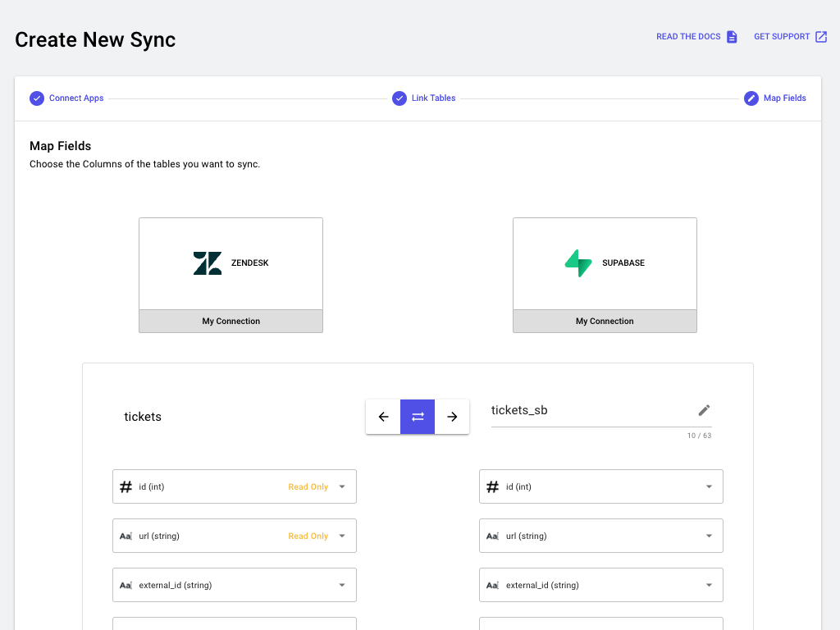Image resolution: width=840 pixels, height=630 pixels.
Task: Select the two-way sync direction button
Action: (x=418, y=417)
